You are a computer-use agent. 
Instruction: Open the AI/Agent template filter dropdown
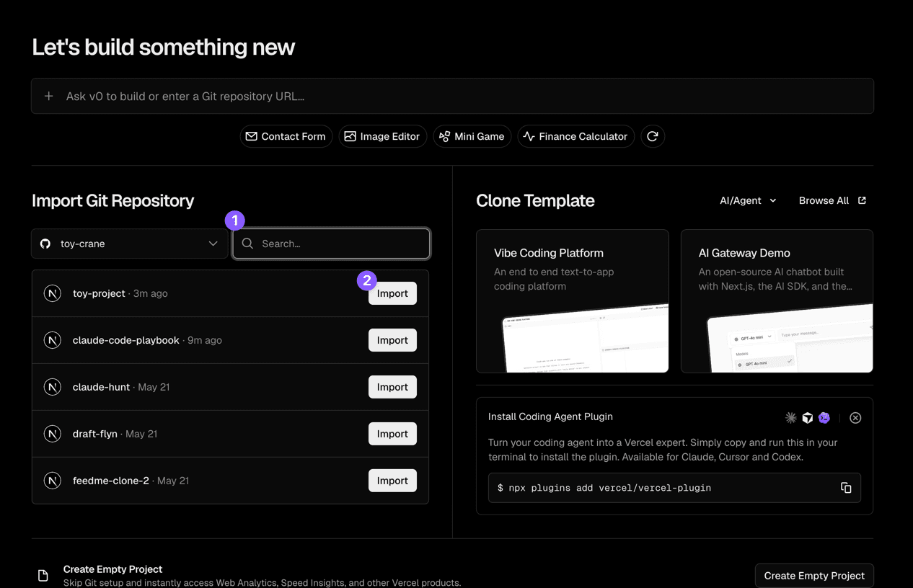748,200
